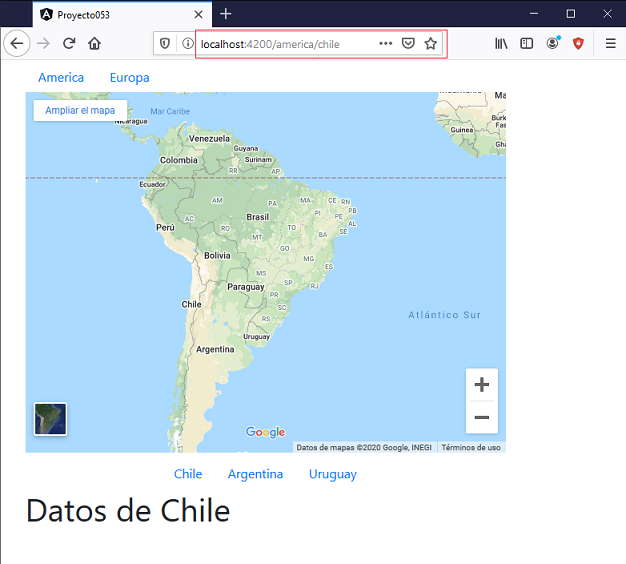Open Firefox account icon

[553, 43]
